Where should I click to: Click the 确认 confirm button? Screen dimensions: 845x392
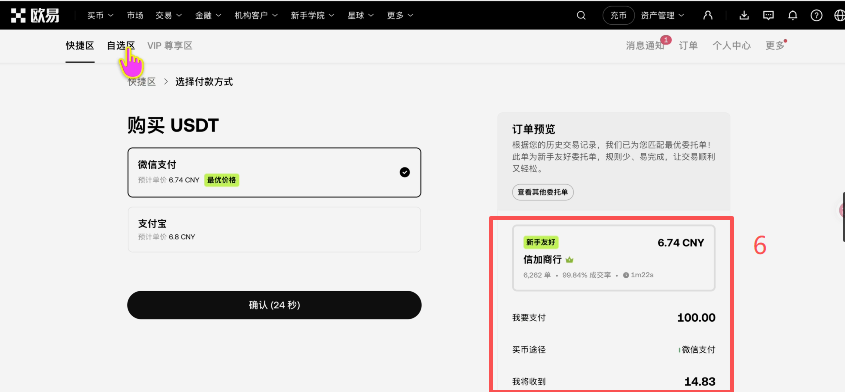(x=274, y=305)
